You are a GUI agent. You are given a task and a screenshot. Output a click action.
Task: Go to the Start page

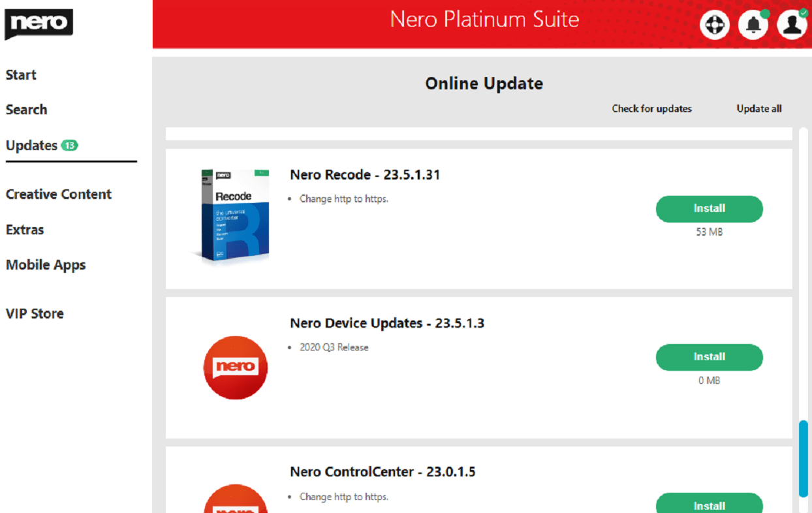(21, 75)
